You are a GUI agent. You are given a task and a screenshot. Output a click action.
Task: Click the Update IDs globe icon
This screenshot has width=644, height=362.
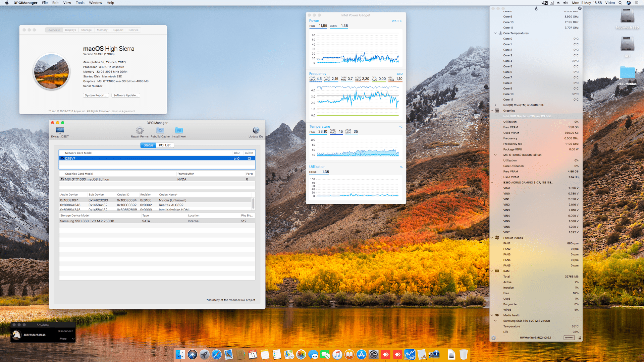click(x=256, y=130)
